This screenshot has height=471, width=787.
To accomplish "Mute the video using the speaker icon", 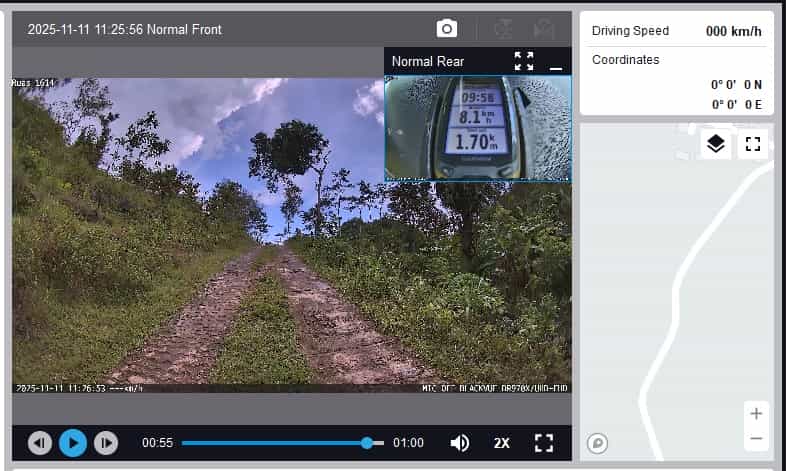I will pos(460,442).
